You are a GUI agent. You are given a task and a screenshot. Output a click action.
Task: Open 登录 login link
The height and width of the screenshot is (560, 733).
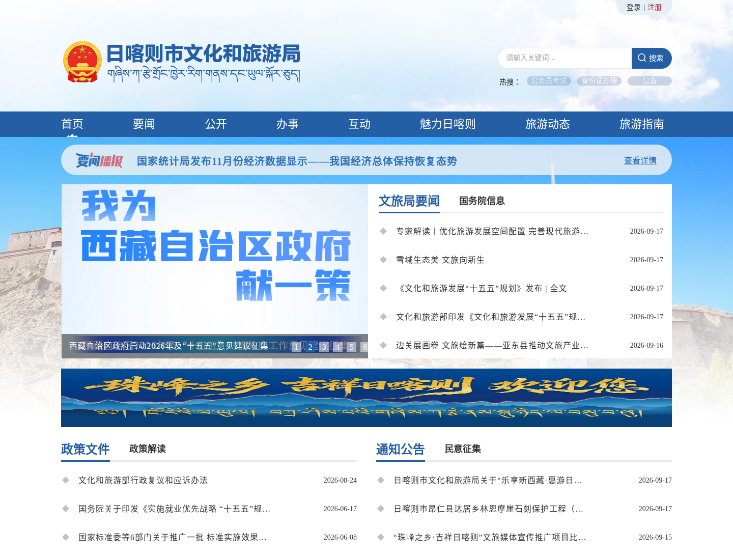[633, 7]
